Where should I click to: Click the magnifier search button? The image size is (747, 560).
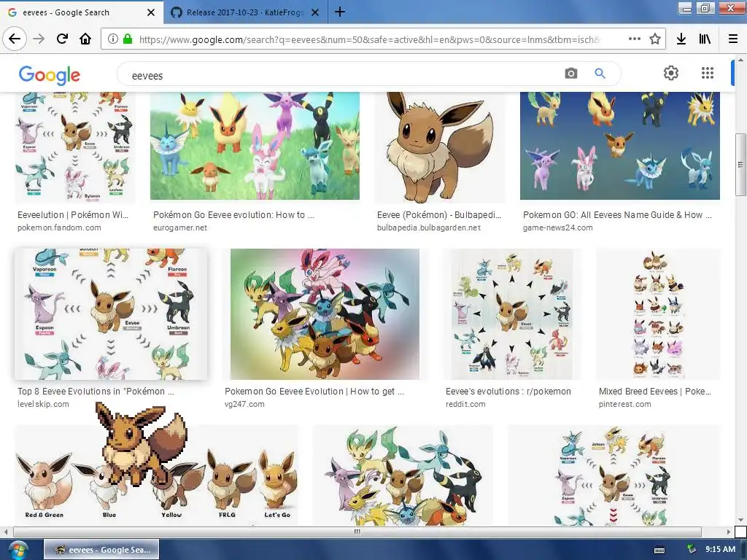[x=600, y=74]
